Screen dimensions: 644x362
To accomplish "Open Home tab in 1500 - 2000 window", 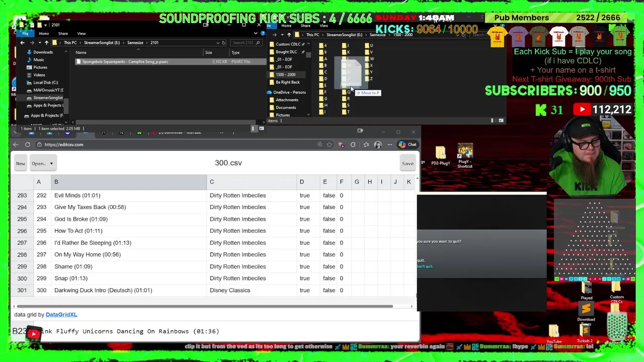I will click(286, 26).
